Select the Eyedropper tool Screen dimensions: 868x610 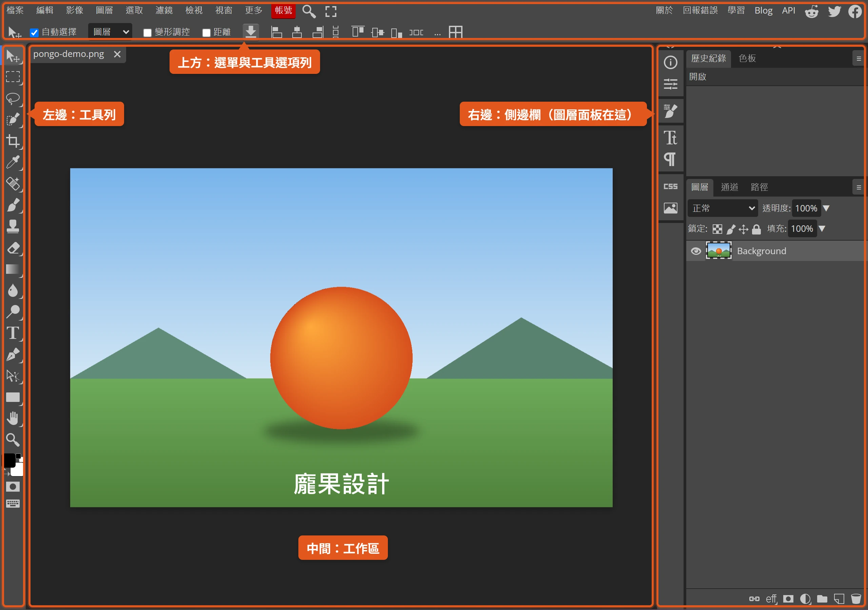coord(13,163)
